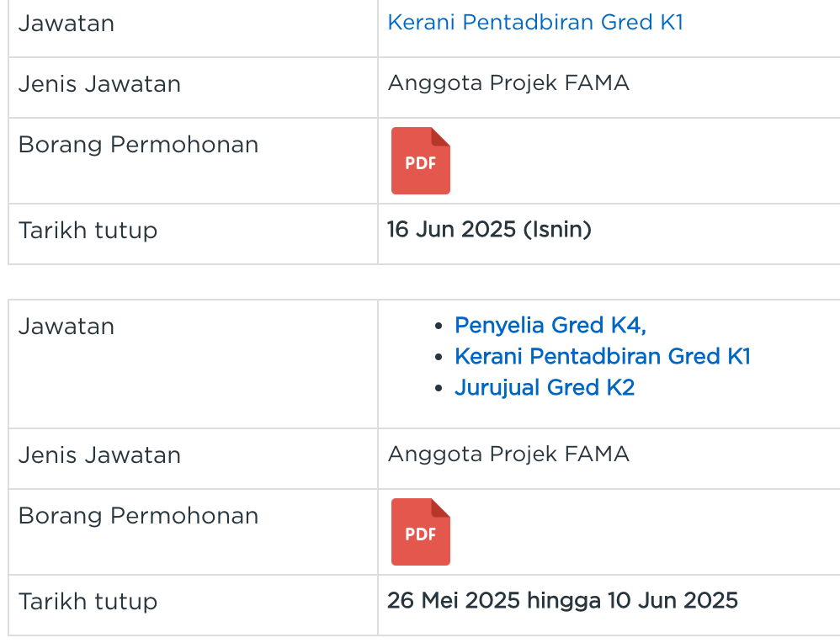Click the first table's Borang Permohonan label
The width and height of the screenshot is (840, 643).
pyautogui.click(x=138, y=145)
